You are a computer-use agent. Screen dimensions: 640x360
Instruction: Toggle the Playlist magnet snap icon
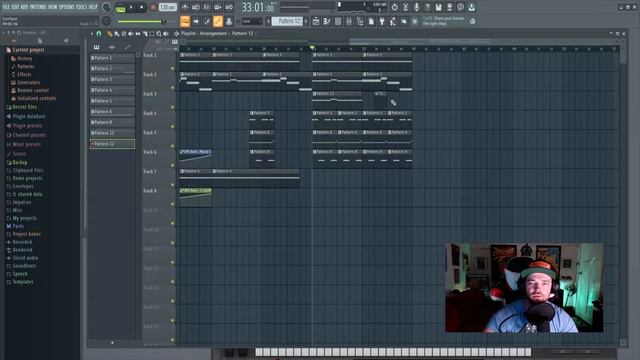(x=99, y=34)
